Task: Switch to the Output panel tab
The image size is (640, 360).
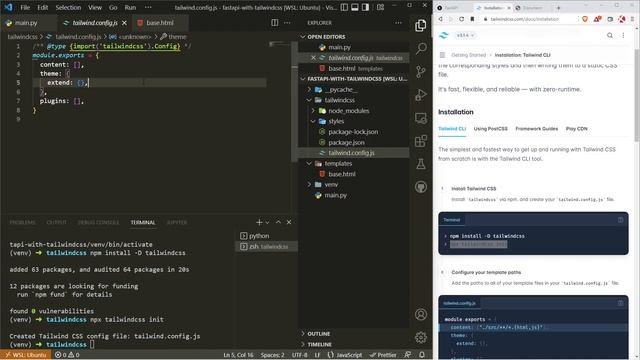Action: coord(56,222)
